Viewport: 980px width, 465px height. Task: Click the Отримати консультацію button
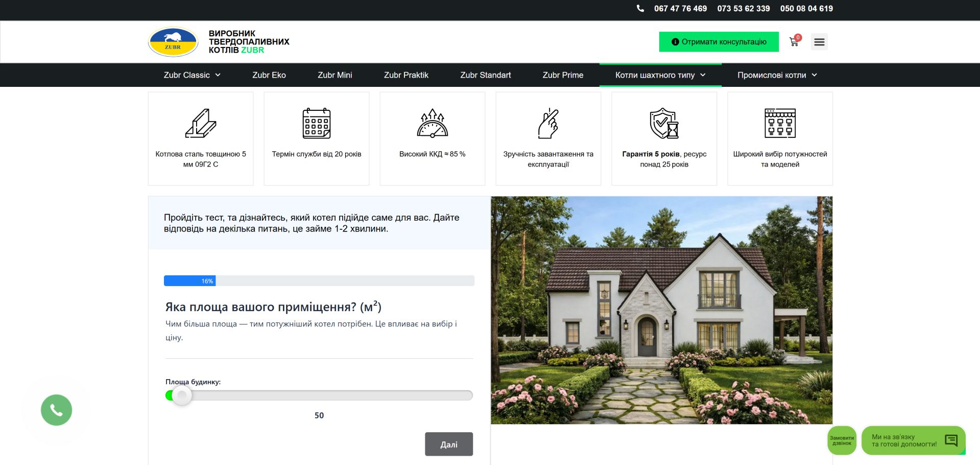tap(719, 42)
